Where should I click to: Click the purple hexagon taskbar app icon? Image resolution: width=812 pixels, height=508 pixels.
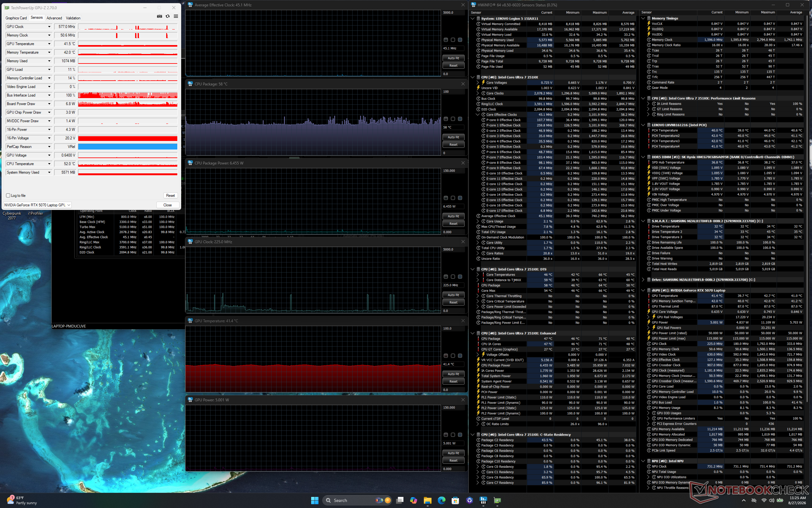pyautogui.click(x=469, y=500)
